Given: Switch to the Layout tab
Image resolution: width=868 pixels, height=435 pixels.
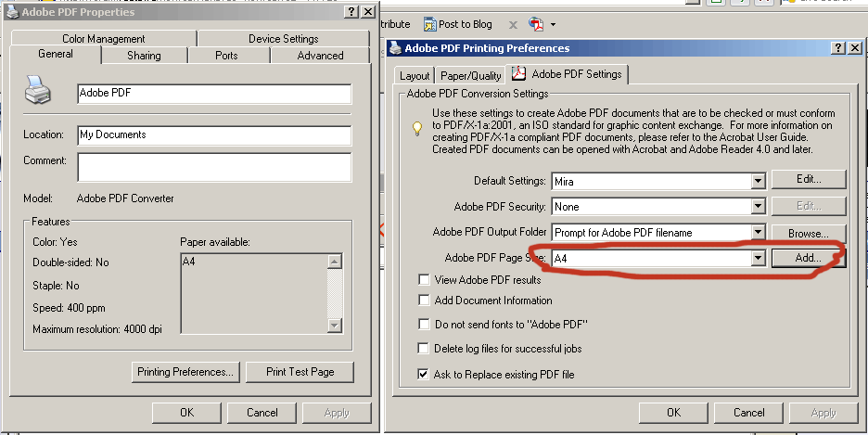Looking at the screenshot, I should [x=415, y=76].
